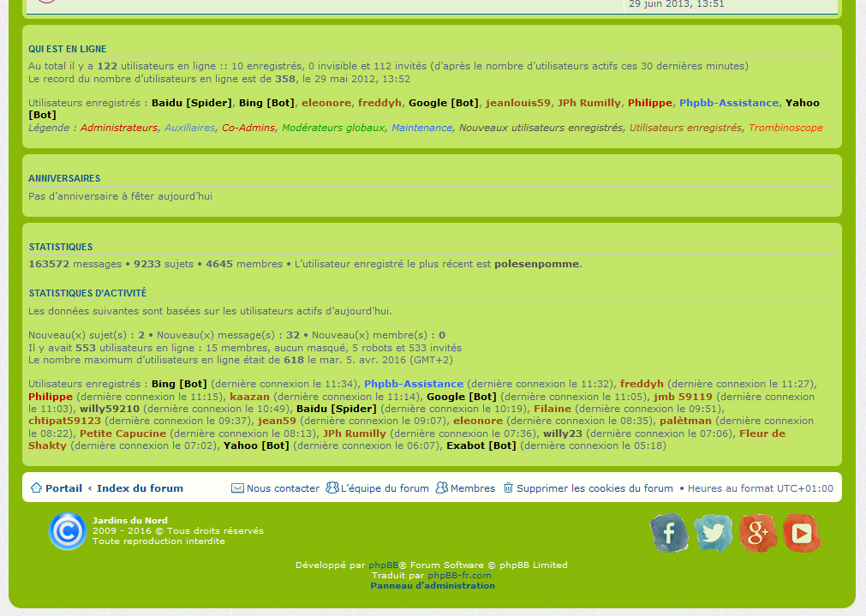
Task: Open the YouTube social icon
Action: (802, 533)
